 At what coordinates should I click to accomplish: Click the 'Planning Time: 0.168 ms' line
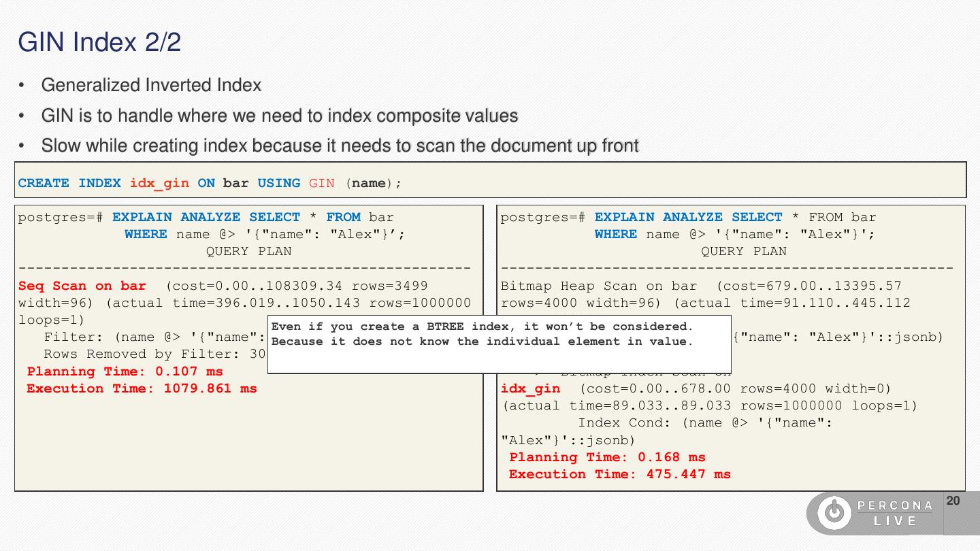607,458
